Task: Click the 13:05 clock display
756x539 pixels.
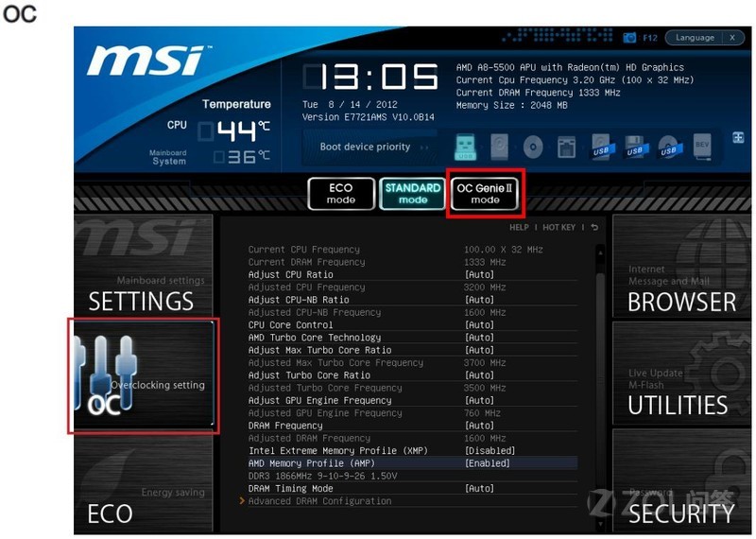Action: [x=370, y=77]
